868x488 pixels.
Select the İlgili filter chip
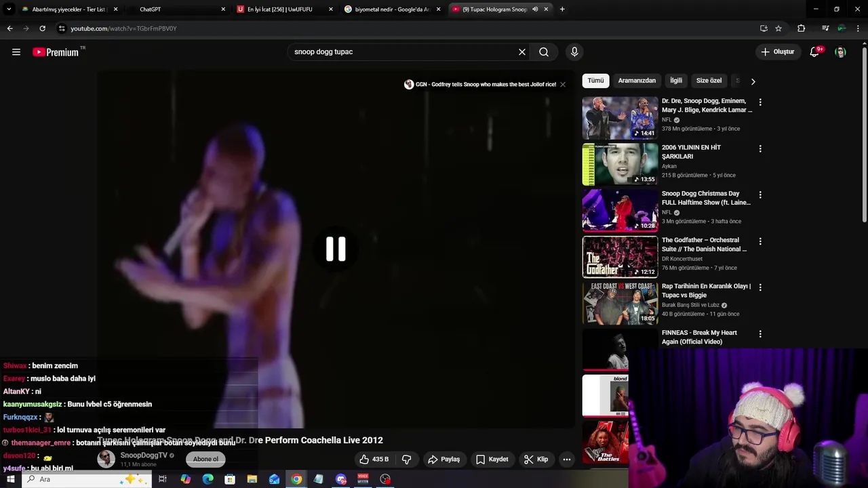[676, 81]
